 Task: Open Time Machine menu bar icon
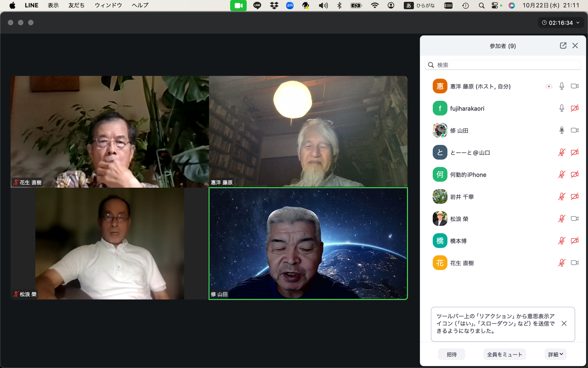coord(465,6)
